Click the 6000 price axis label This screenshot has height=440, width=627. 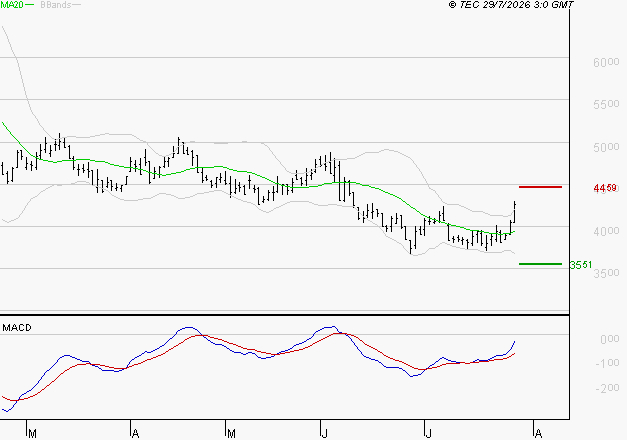pos(606,62)
